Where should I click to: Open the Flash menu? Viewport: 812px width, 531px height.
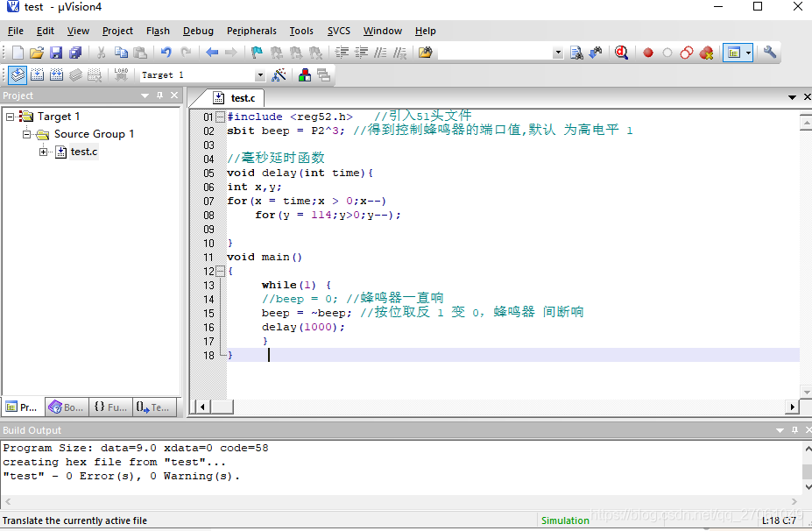click(x=158, y=31)
